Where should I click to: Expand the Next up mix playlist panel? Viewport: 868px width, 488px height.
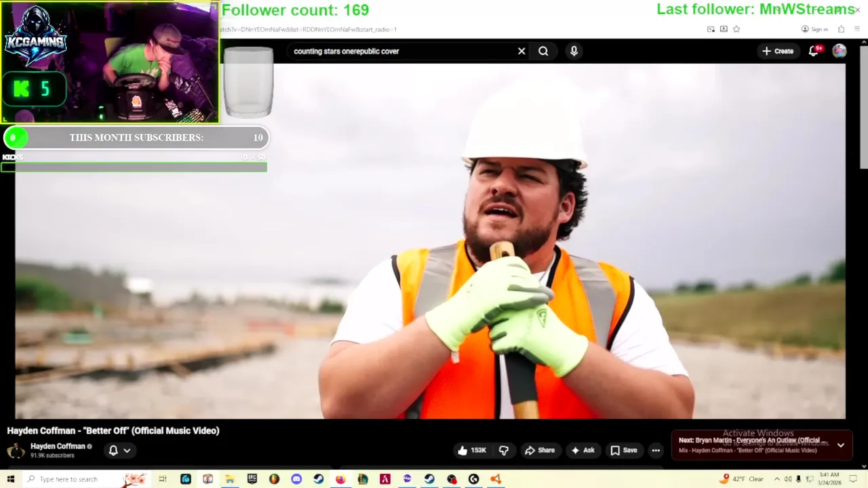click(x=840, y=445)
